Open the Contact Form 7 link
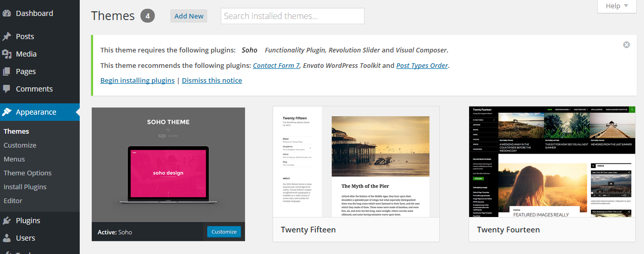Viewport: 644px width, 254px height. [x=277, y=66]
